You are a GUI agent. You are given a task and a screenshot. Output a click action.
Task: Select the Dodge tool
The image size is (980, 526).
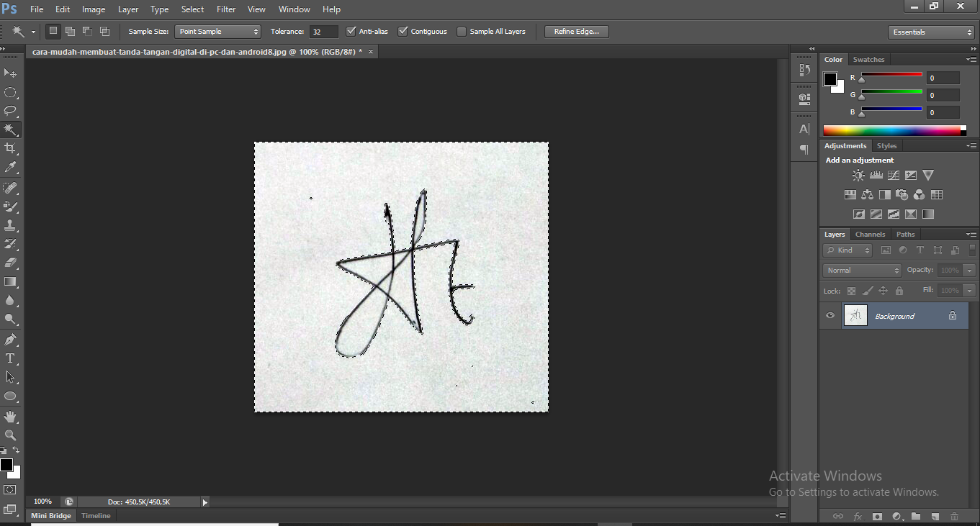(x=10, y=319)
